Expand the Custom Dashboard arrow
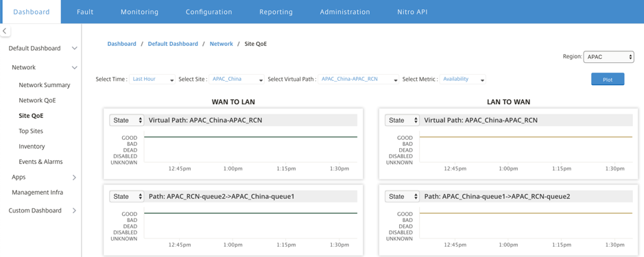Viewport: 644px width, 257px height. (74, 210)
